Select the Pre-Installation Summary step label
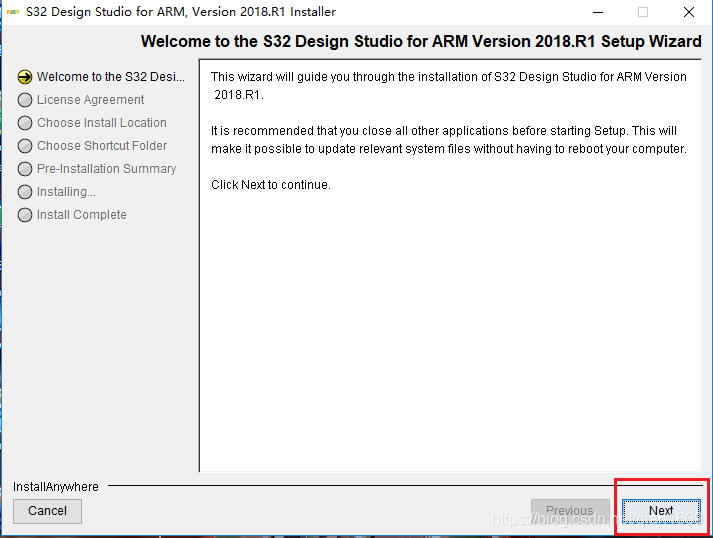Viewport: 713px width, 538px height. 106,169
